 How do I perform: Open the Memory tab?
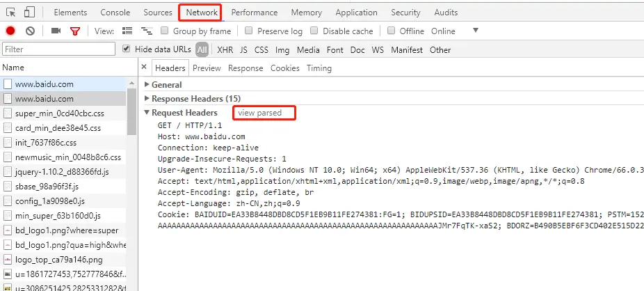[x=307, y=13]
